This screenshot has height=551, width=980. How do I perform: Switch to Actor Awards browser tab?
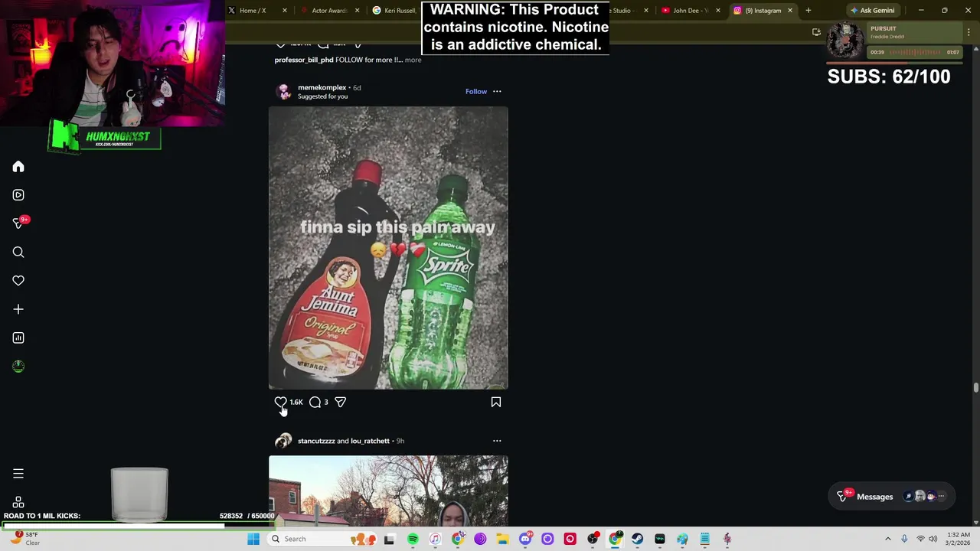(330, 11)
